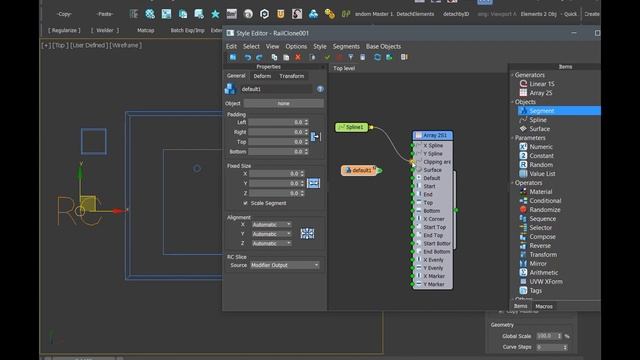
Task: Switch to the Macros tab
Action: pyautogui.click(x=544, y=306)
